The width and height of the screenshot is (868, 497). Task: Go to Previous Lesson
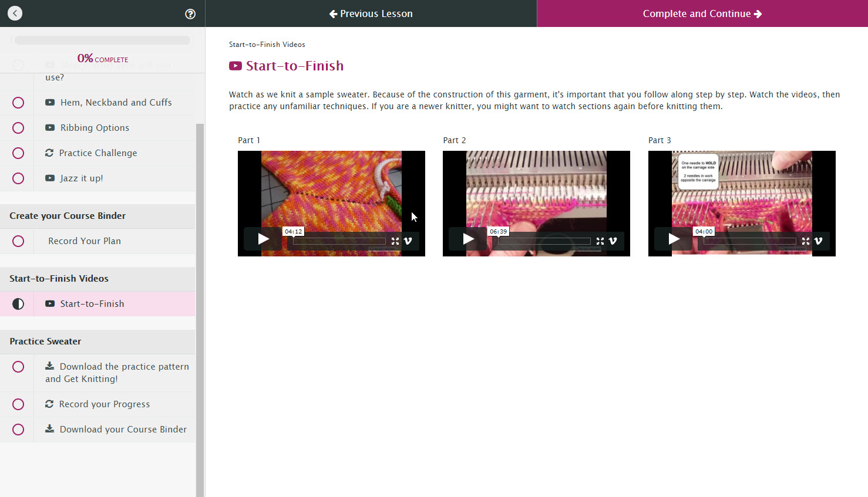pos(371,13)
